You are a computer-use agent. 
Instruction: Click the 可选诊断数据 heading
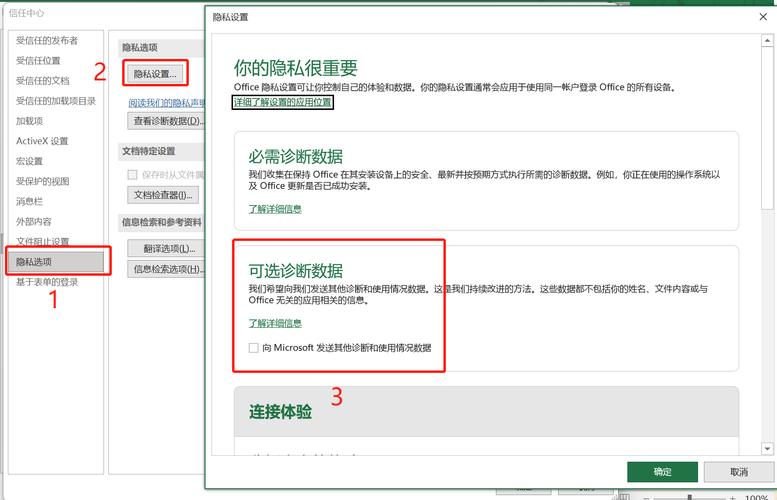click(296, 271)
